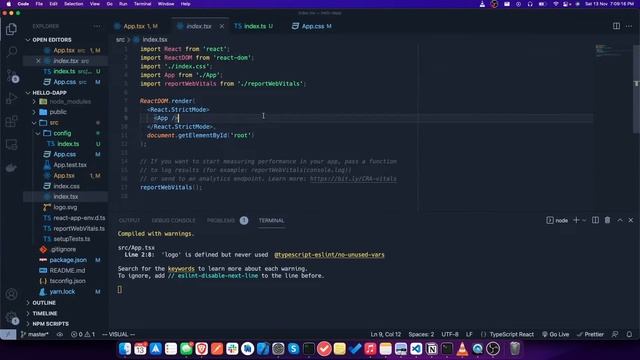
Task: Open the notifications bell in status bar
Action: (629, 334)
